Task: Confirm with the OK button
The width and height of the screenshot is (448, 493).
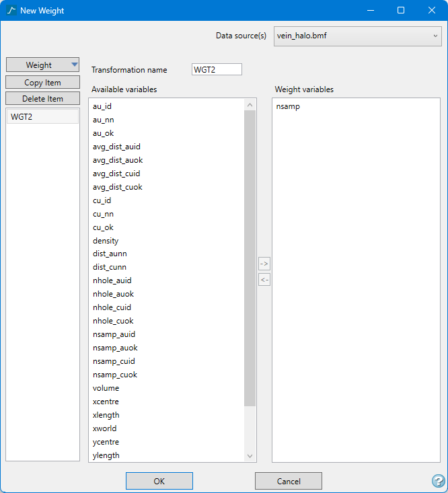Action: [x=159, y=481]
